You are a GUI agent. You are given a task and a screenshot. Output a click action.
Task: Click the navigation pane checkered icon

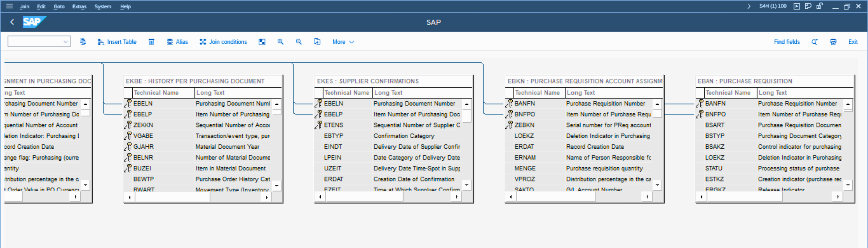[x=262, y=42]
